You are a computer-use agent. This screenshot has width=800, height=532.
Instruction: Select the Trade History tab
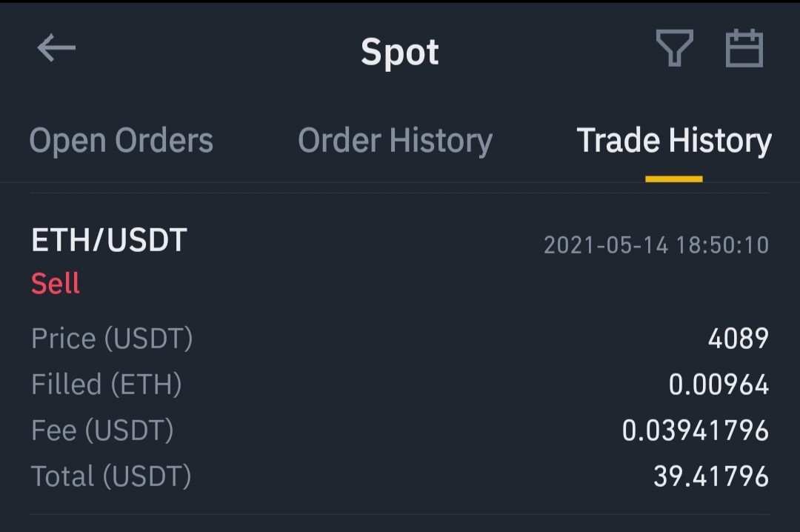pos(674,140)
